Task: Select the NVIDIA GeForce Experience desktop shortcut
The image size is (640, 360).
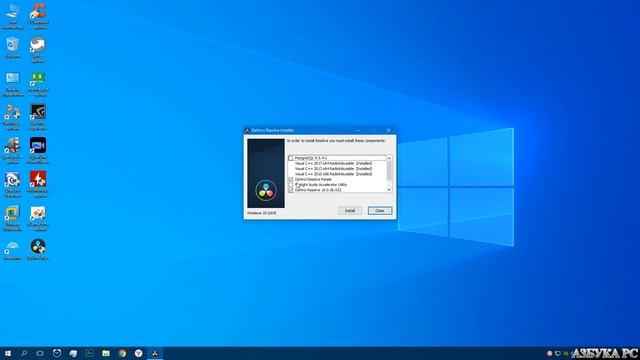Action: tap(38, 118)
